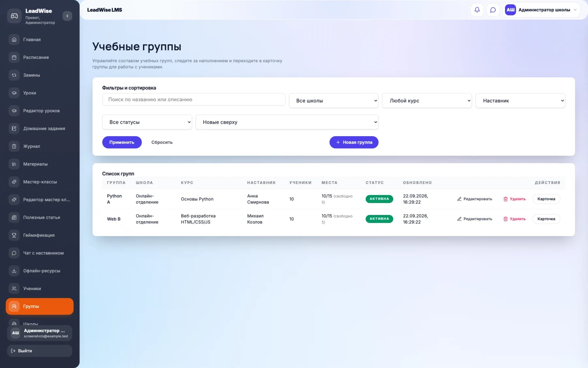
Task: Edit the Python A group
Action: pyautogui.click(x=474, y=199)
